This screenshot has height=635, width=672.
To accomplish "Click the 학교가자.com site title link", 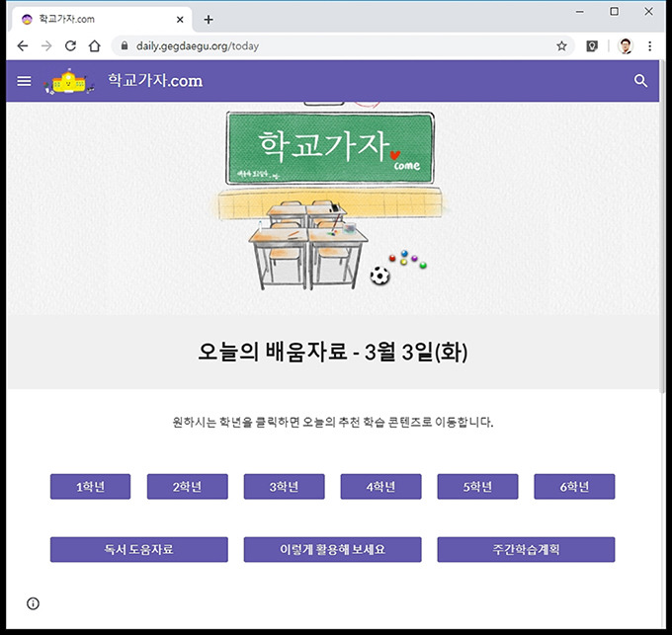I will pos(155,81).
